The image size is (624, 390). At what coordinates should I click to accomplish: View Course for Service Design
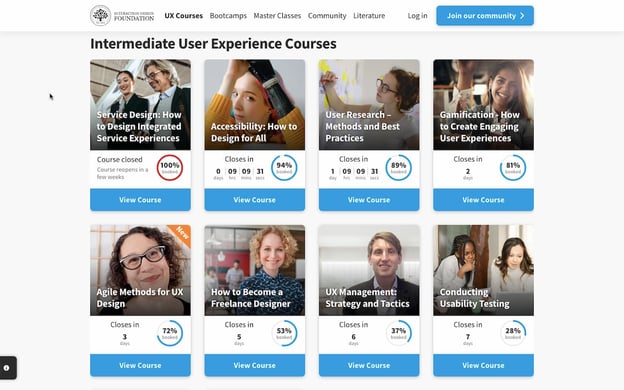point(140,200)
